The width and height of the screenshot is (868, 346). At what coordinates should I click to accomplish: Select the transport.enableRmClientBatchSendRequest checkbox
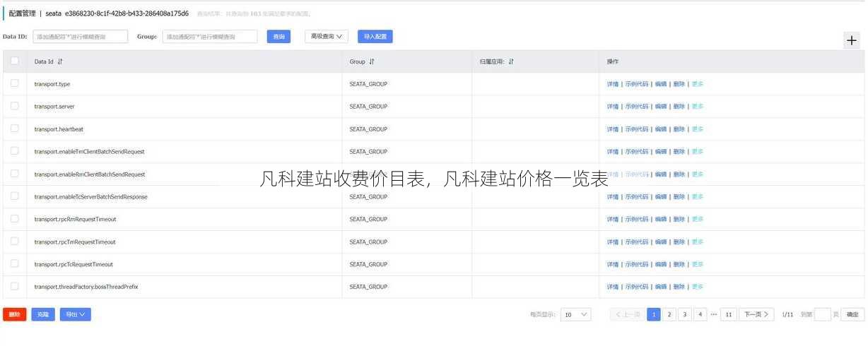tap(14, 174)
